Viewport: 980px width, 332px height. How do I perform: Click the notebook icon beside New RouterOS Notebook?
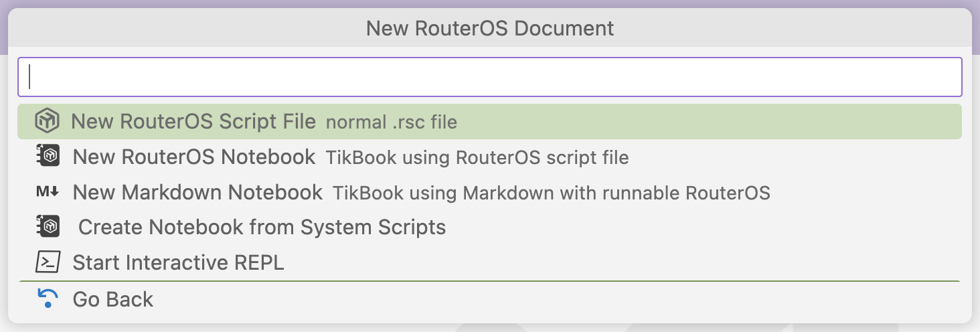pyautogui.click(x=48, y=157)
